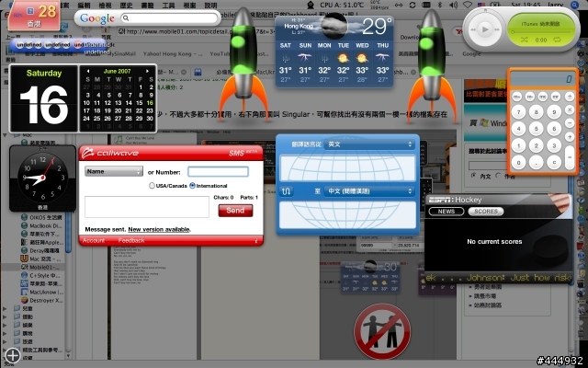The height and width of the screenshot is (368, 588).
Task: Select the highlighted date 16 in calendar grid
Action: click(150, 102)
